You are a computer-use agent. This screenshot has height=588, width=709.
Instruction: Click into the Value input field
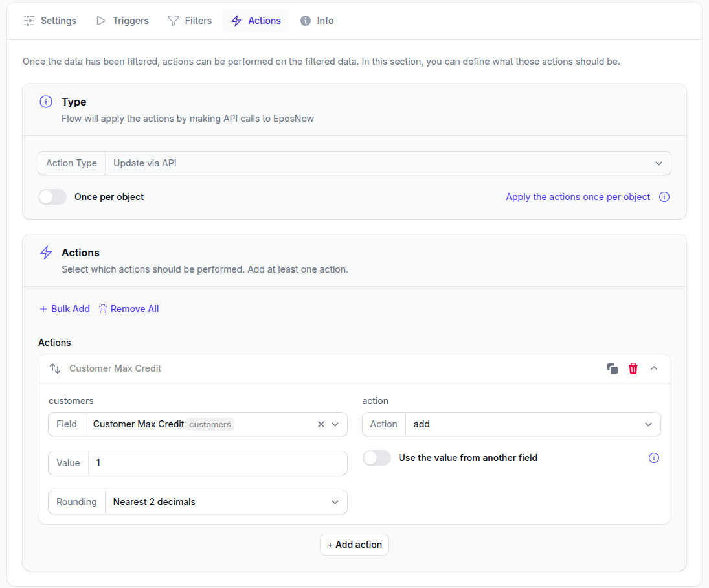point(217,463)
